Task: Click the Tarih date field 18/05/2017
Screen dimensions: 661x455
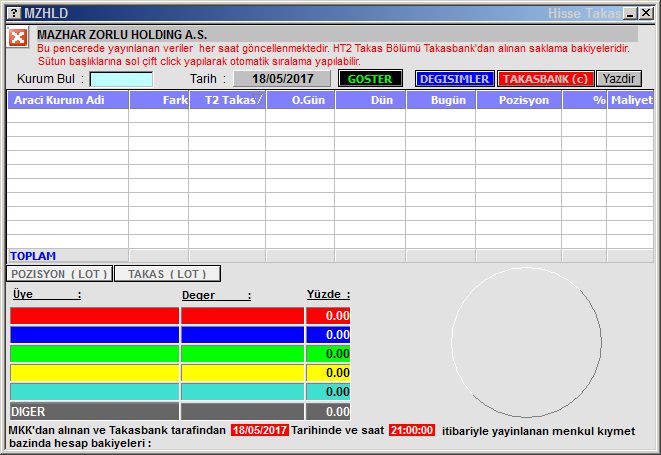Action: (282, 79)
